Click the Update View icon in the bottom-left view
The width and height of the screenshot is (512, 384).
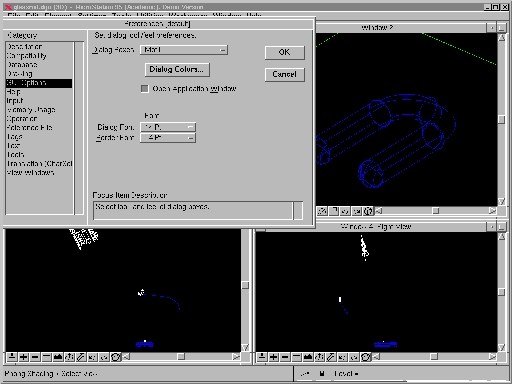tap(12, 357)
